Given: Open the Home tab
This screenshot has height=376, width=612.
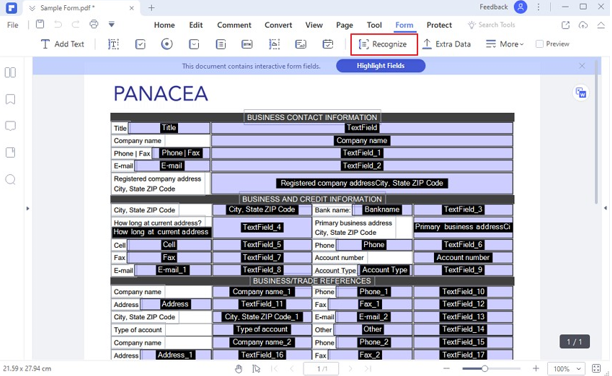Looking at the screenshot, I should (164, 25).
